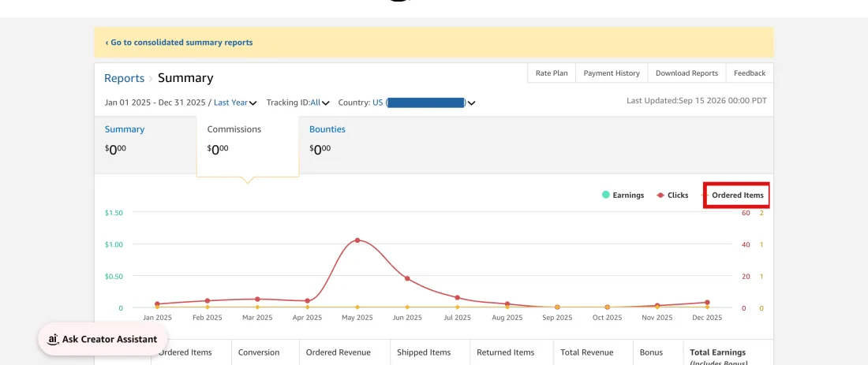Open the Feedback button
Viewport: 868px width, 365px height.
tap(750, 73)
